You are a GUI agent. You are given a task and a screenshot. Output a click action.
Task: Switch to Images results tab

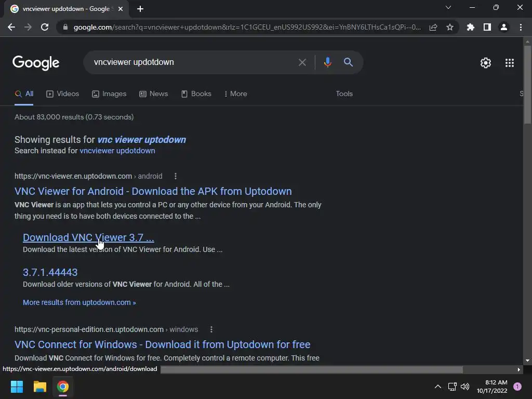pos(109,94)
